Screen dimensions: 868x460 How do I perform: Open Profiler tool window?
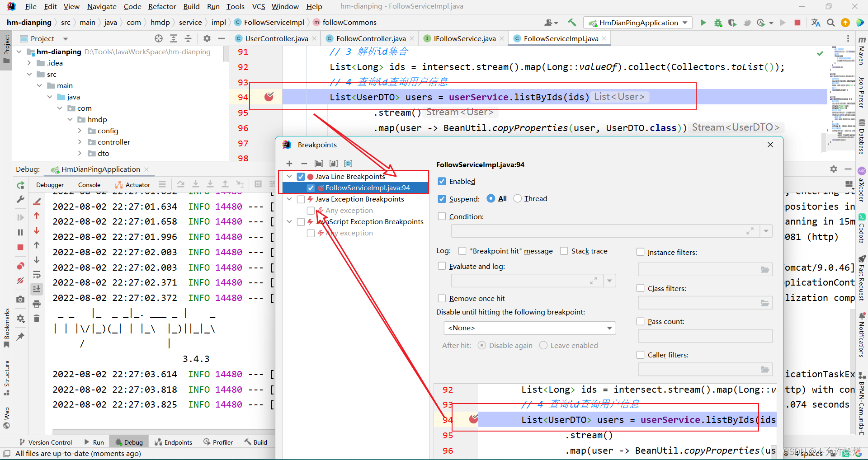coord(218,442)
